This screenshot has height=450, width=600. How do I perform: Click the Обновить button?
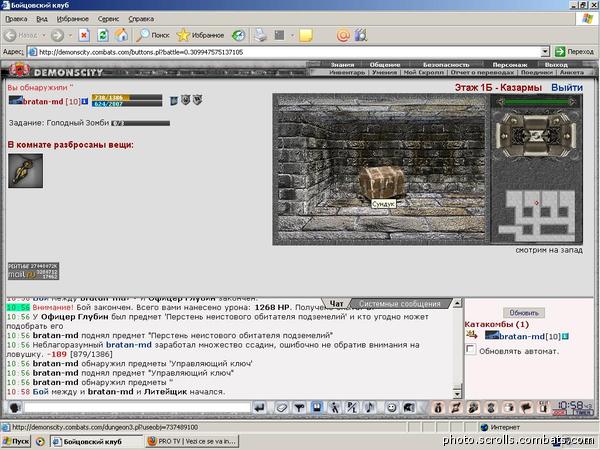coord(523,313)
